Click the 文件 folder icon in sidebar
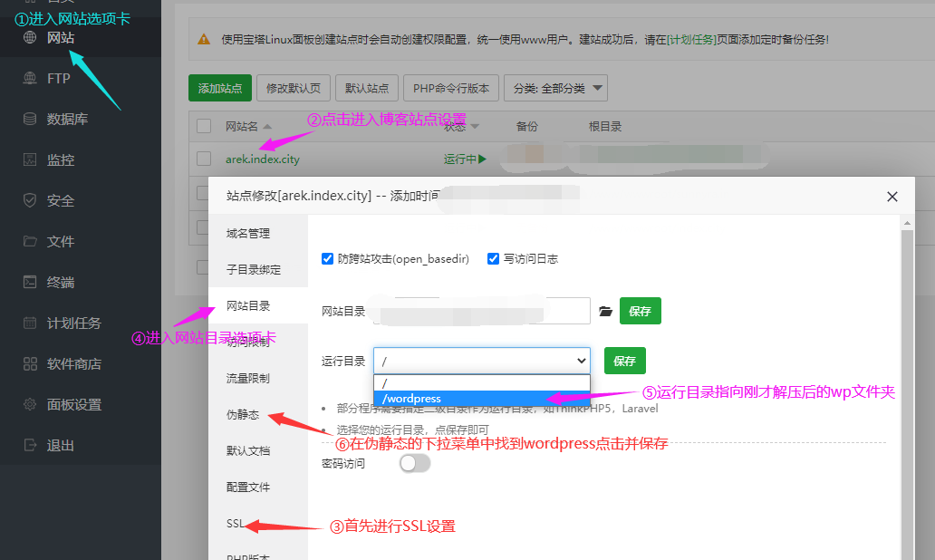This screenshot has width=935, height=560. coord(30,241)
